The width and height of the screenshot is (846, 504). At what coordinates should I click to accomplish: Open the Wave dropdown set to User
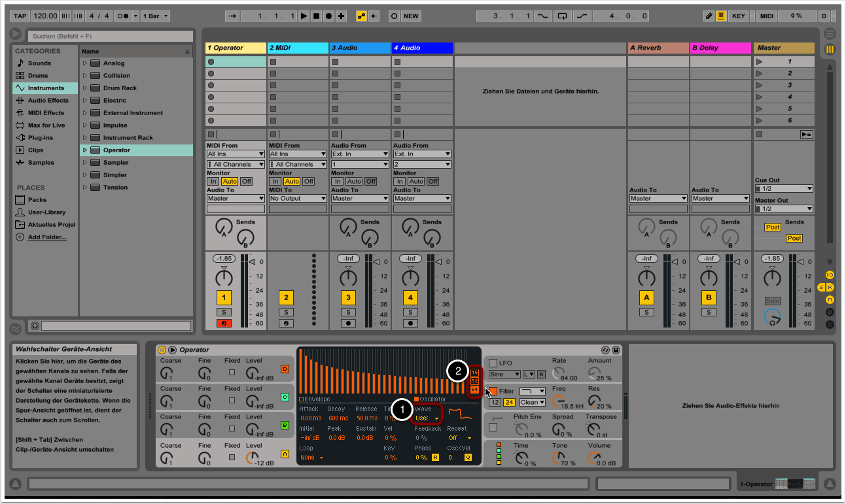pos(427,418)
